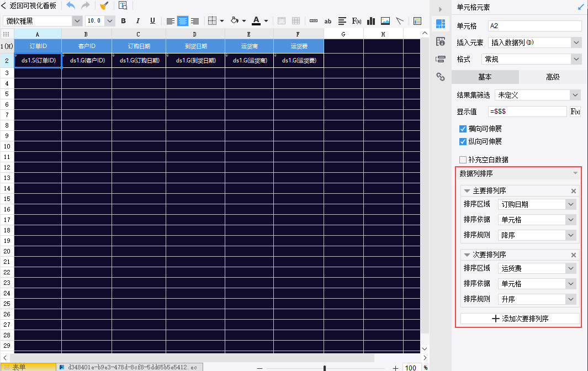The width and height of the screenshot is (588, 371).
Task: Open the preview icon in top toolbar
Action: 123,6
